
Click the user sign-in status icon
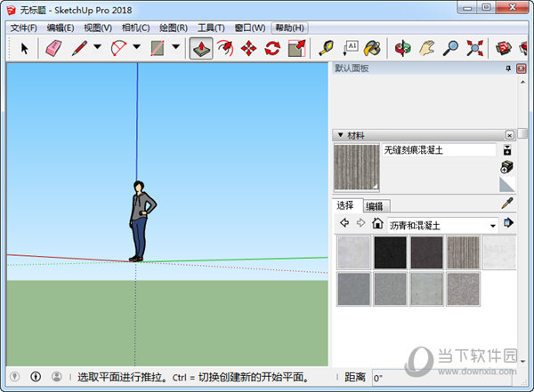click(57, 376)
